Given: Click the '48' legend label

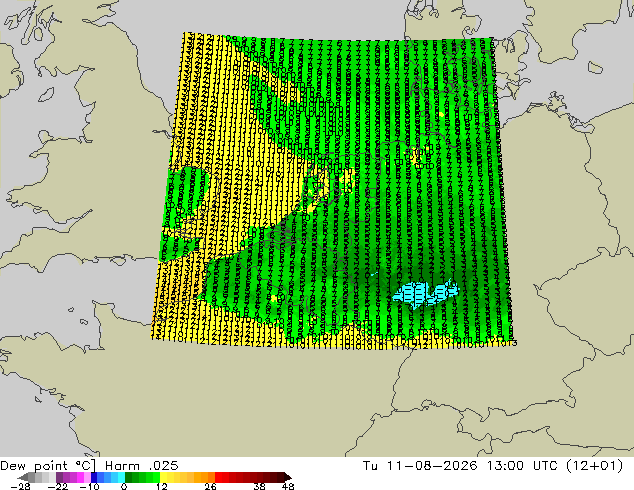Looking at the screenshot, I should click(x=288, y=486).
